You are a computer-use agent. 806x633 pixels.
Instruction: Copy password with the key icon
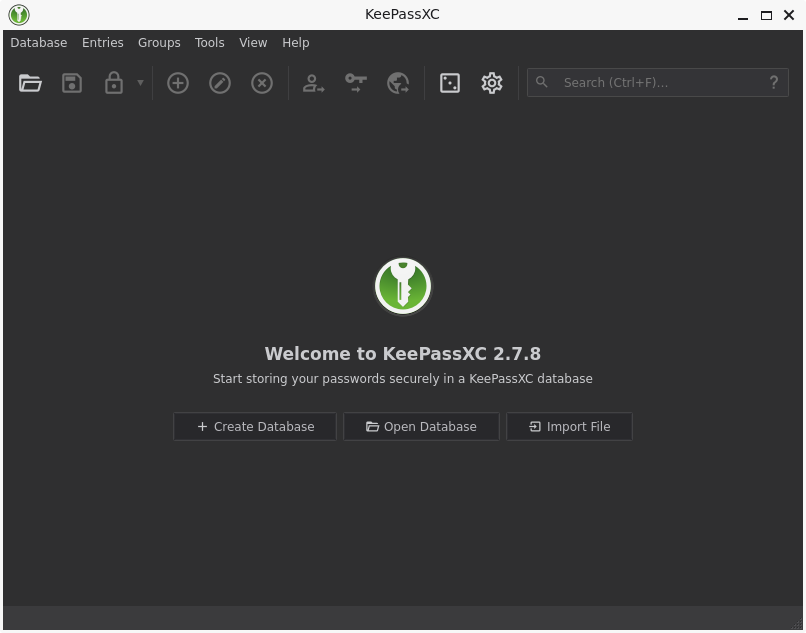pos(355,83)
